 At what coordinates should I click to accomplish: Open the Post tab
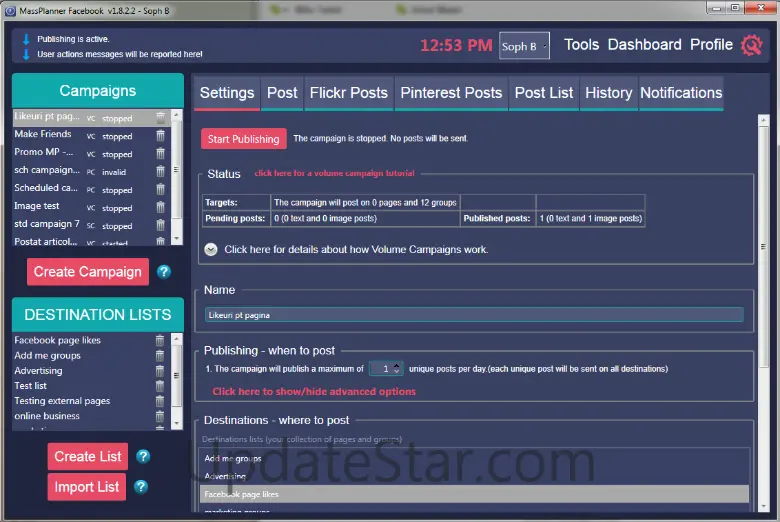click(282, 93)
